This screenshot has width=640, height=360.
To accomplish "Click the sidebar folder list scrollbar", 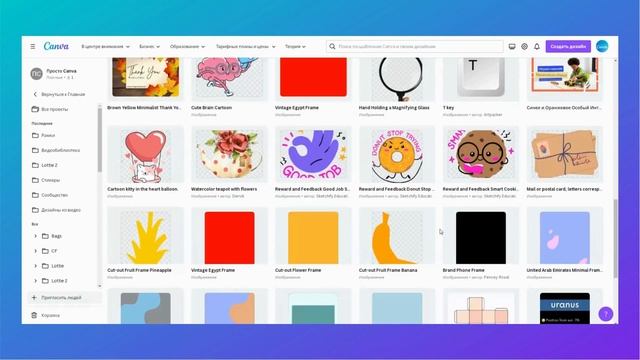I will [99, 139].
